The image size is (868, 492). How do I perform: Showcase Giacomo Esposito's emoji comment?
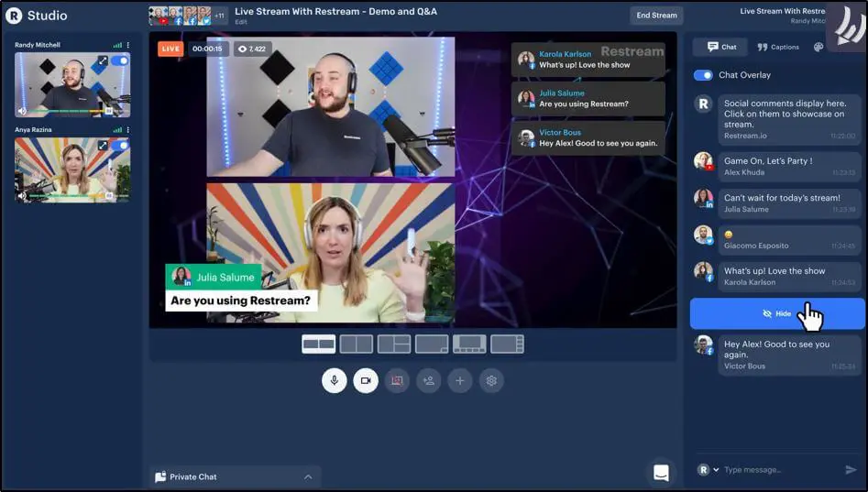pyautogui.click(x=789, y=240)
